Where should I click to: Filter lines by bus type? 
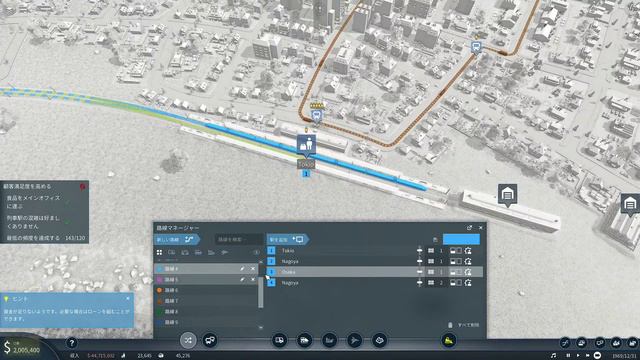point(172,253)
